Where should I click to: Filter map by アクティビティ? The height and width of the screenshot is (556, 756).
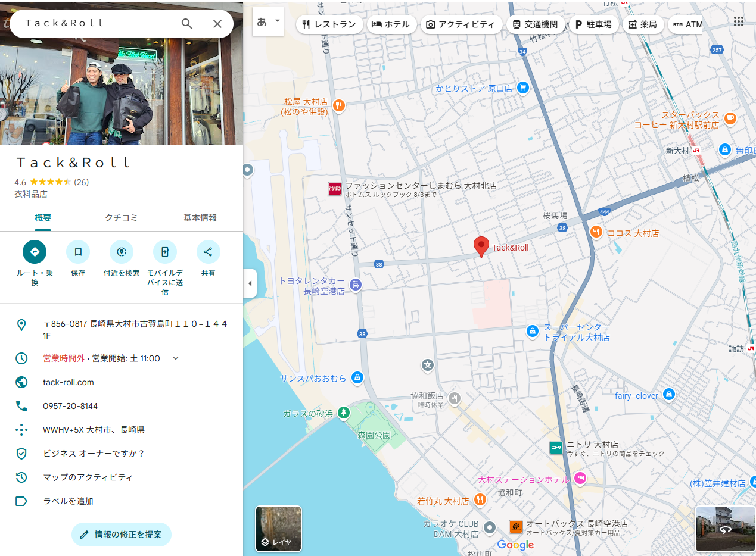(x=461, y=24)
